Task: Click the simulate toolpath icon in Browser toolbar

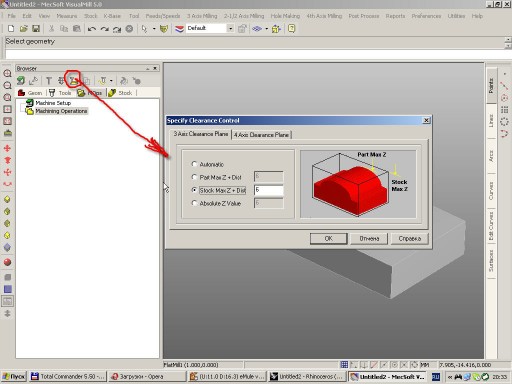Action: click(x=124, y=80)
